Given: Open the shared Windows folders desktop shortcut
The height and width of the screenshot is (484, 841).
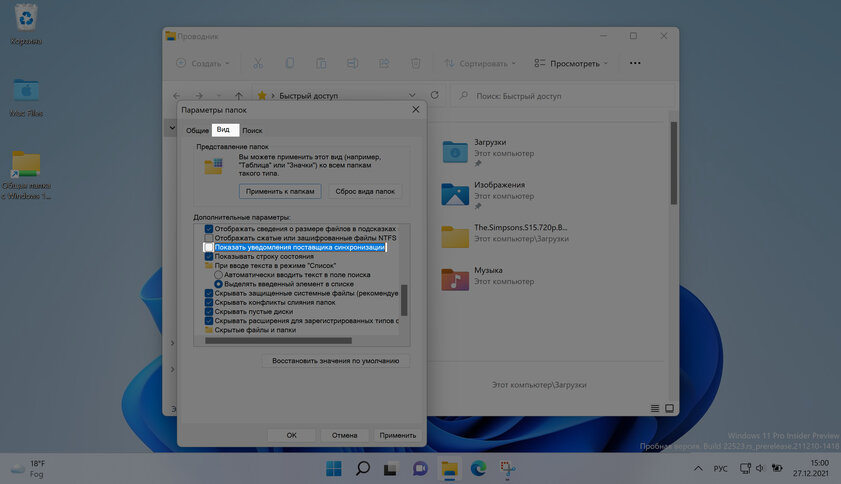Looking at the screenshot, I should 26,175.
